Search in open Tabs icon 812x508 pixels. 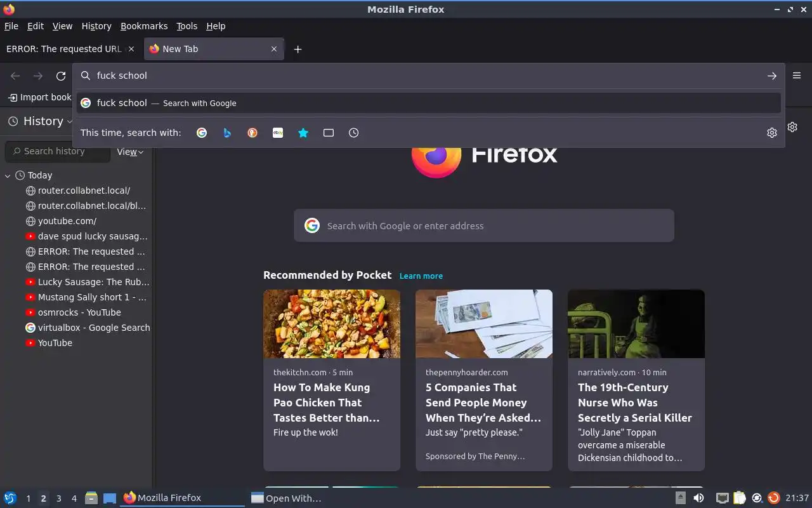[x=329, y=133]
